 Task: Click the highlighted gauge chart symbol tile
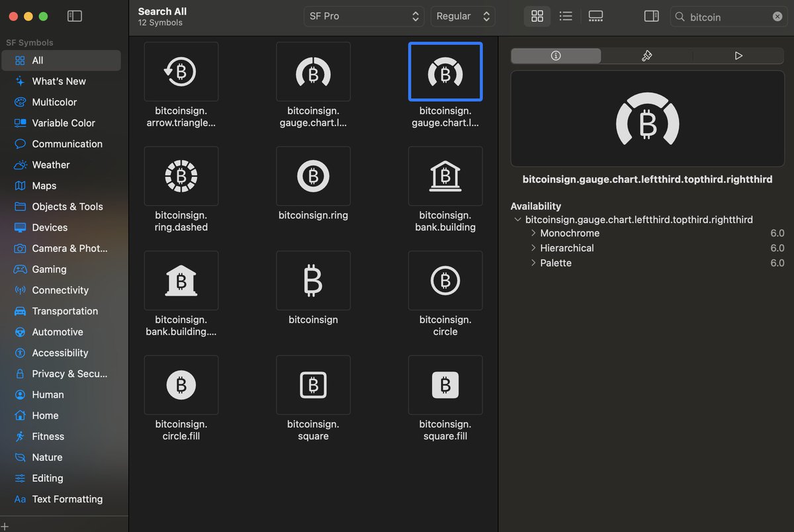click(445, 71)
